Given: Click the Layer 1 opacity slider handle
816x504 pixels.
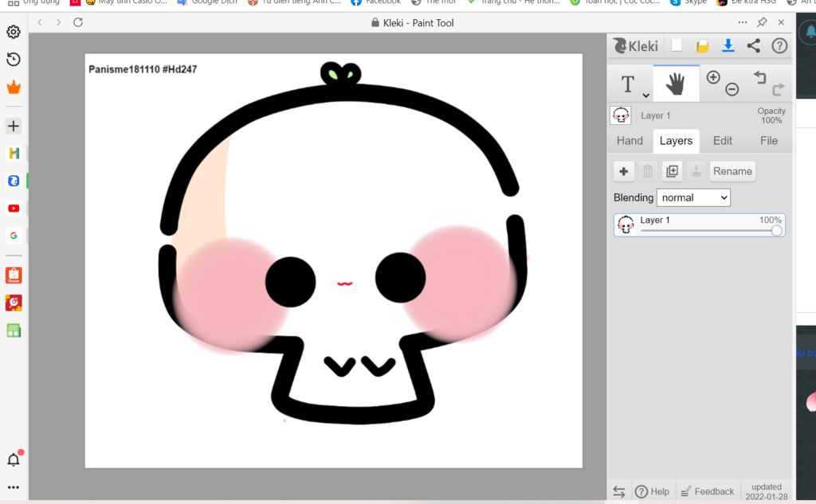Looking at the screenshot, I should 776,230.
